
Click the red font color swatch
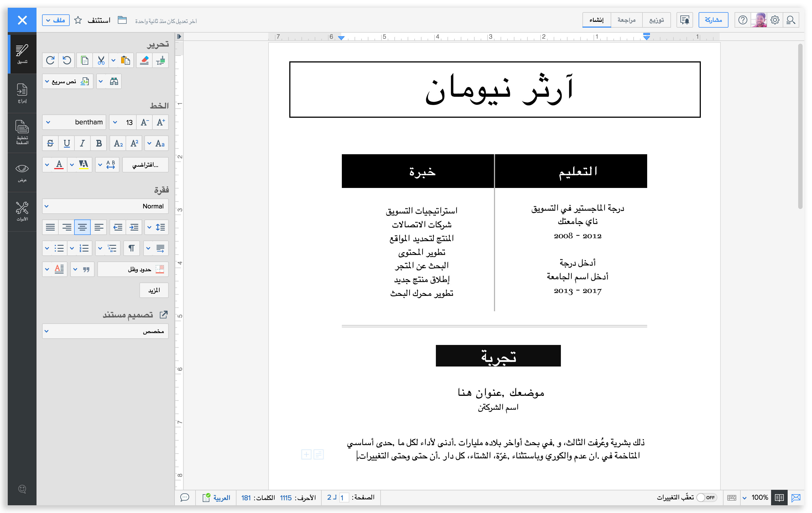pyautogui.click(x=59, y=165)
